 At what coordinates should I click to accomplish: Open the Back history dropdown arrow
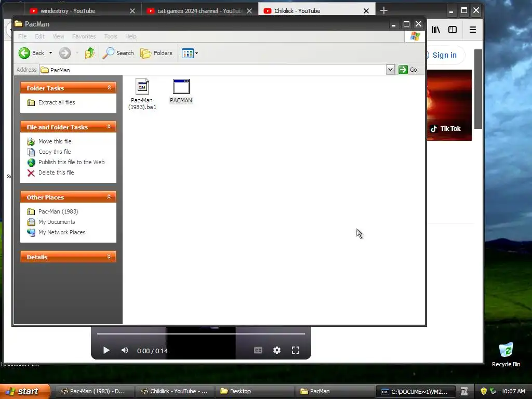[x=50, y=53]
